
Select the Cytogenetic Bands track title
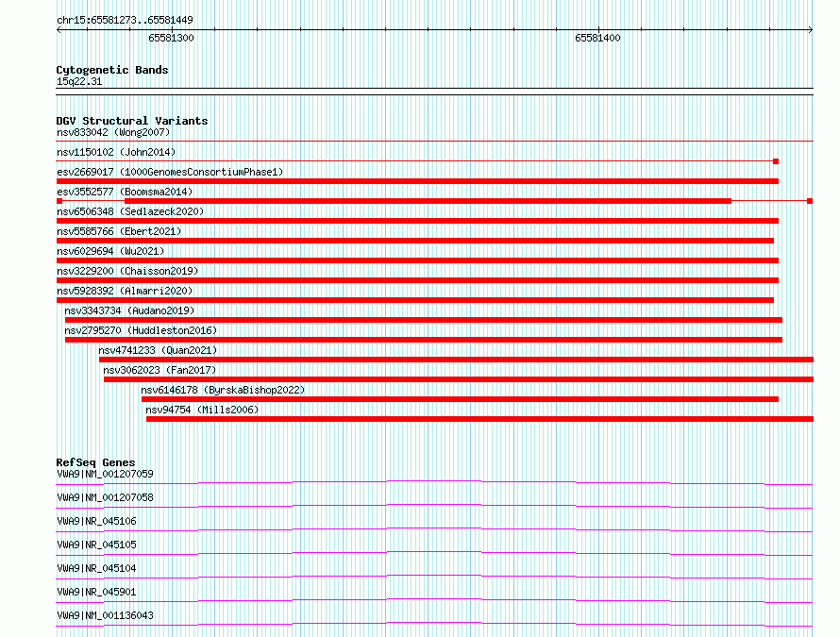(112, 70)
